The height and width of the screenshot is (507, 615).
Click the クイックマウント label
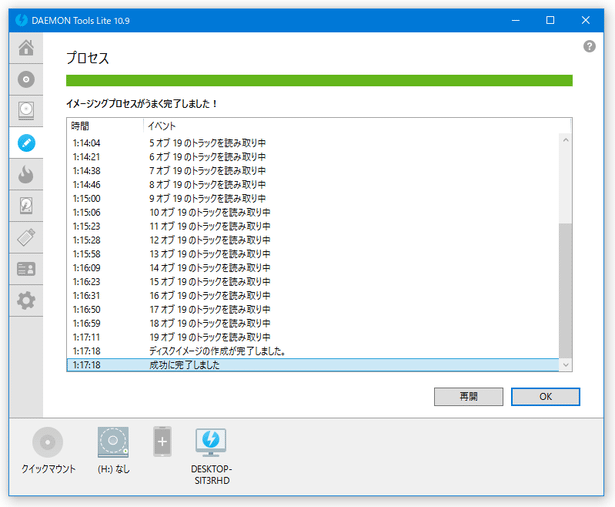[x=48, y=469]
